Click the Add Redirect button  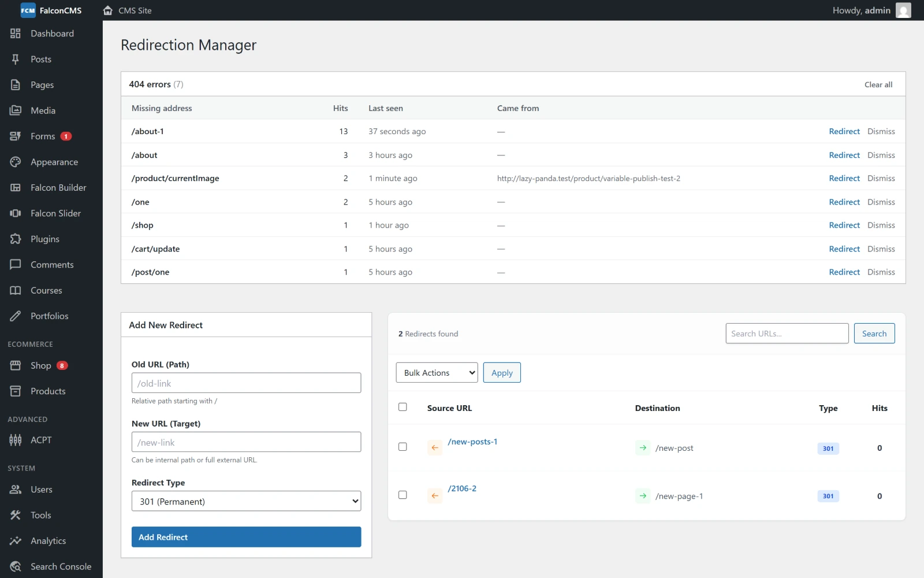pyautogui.click(x=246, y=537)
